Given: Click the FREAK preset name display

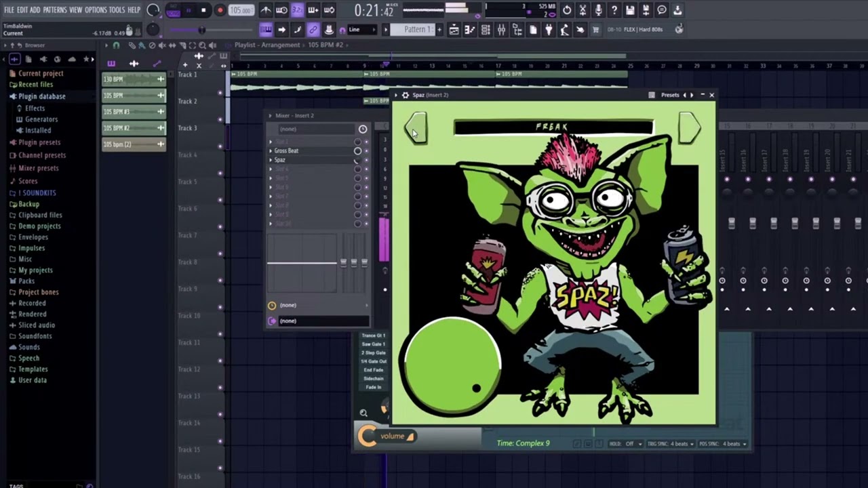Looking at the screenshot, I should coord(553,127).
